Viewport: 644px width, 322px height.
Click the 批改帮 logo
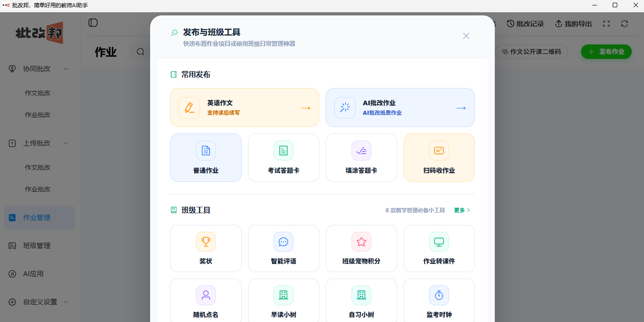click(x=39, y=33)
